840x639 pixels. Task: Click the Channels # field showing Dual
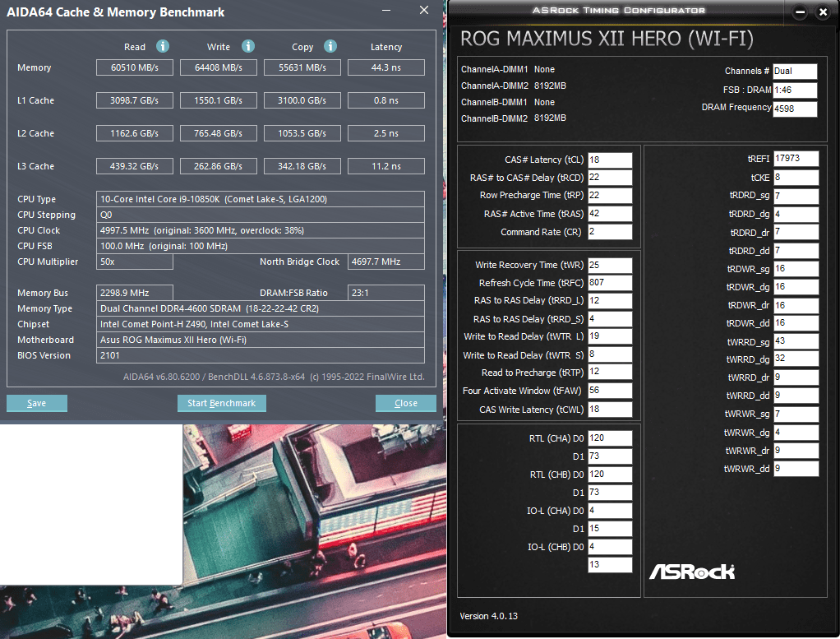pyautogui.click(x=795, y=72)
